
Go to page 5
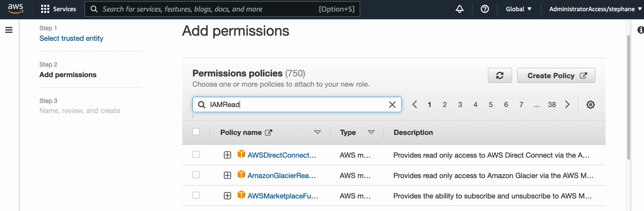click(x=491, y=105)
